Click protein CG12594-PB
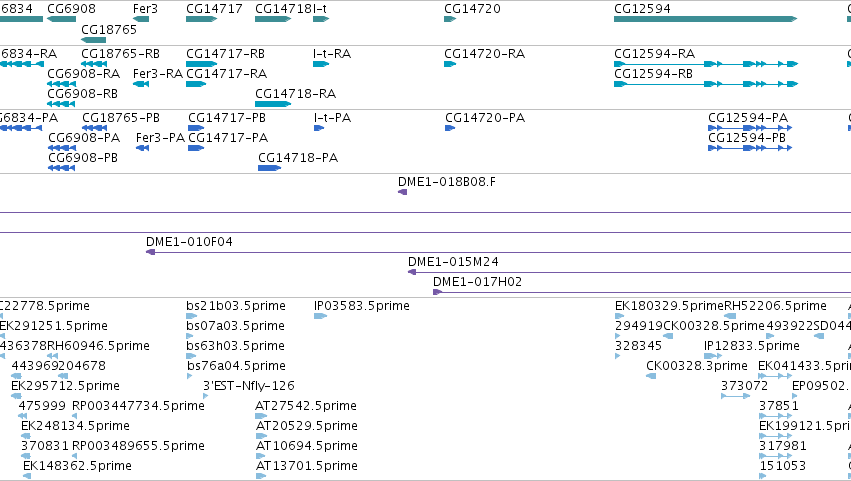The height and width of the screenshot is (481, 851). 747,137
